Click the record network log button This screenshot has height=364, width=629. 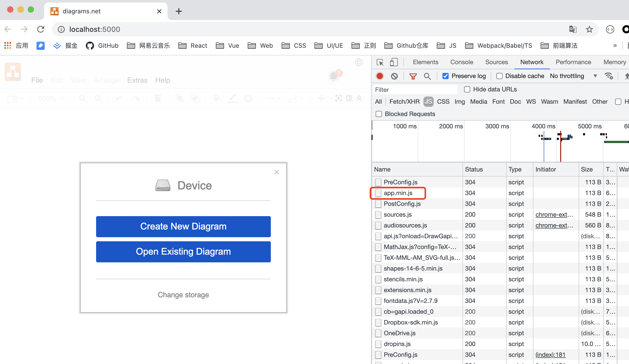click(x=380, y=76)
